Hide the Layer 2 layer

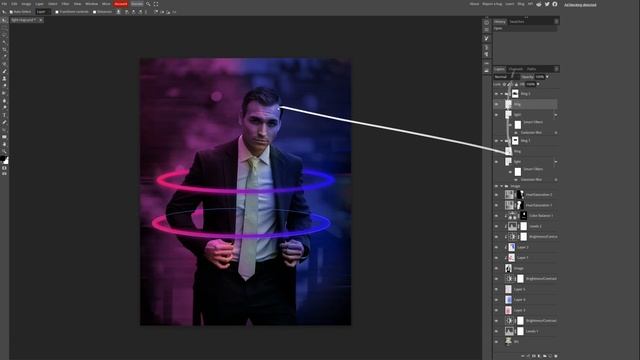point(496,247)
